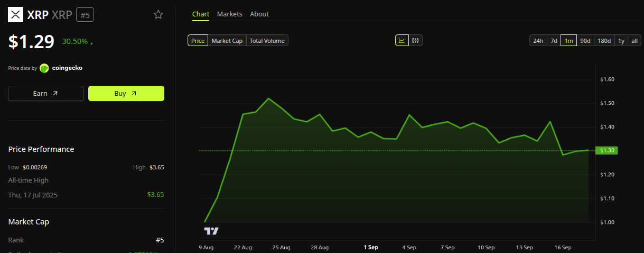644x253 pixels.
Task: Click the Earn button
Action: (46, 93)
